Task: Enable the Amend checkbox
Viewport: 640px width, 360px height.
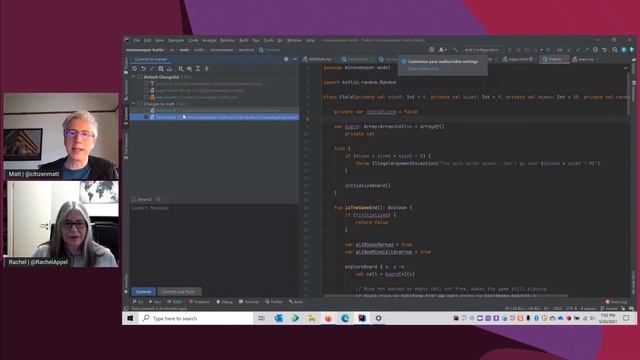Action: (x=134, y=199)
